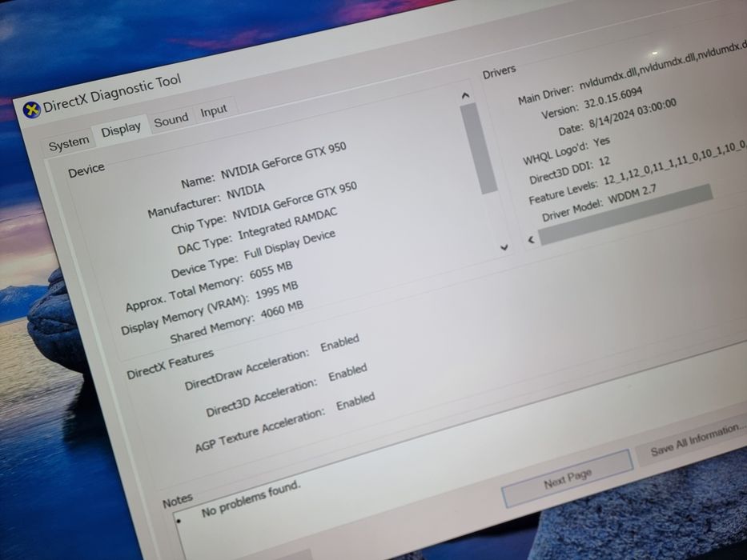The height and width of the screenshot is (560, 747).
Task: Click the No problems found note
Action: click(x=251, y=499)
